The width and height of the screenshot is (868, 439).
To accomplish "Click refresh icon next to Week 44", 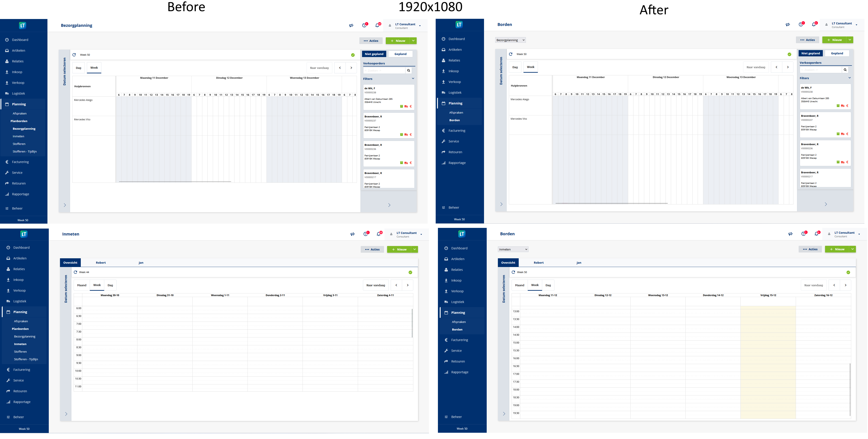I will pos(75,272).
